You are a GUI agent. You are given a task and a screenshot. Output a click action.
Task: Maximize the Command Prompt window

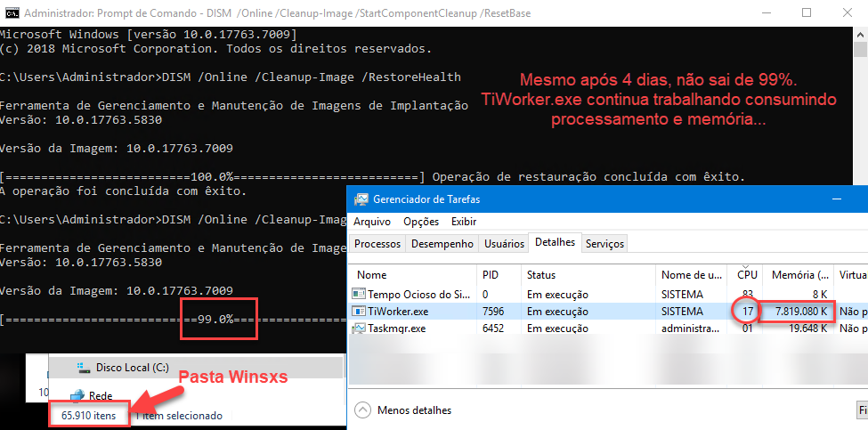tap(806, 12)
